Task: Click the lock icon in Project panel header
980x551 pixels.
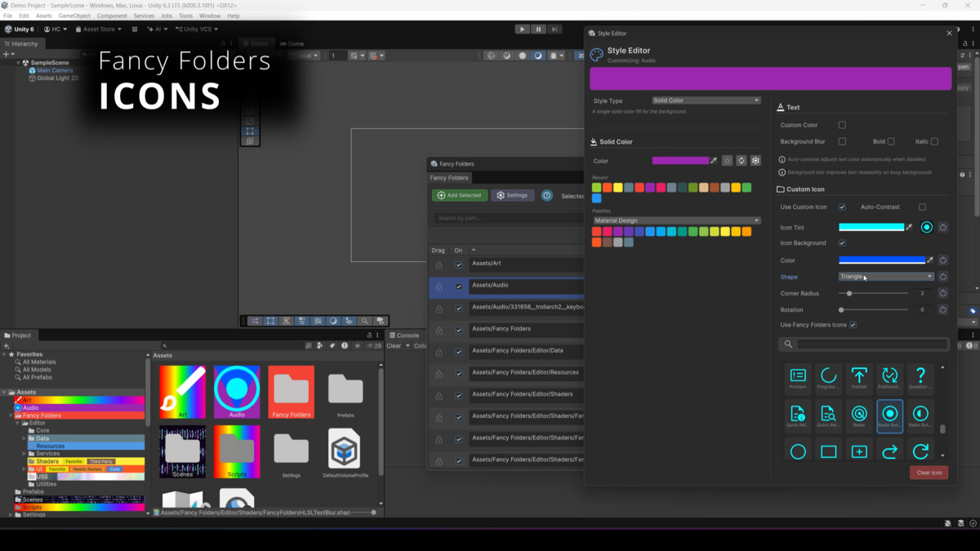Action: coord(369,335)
